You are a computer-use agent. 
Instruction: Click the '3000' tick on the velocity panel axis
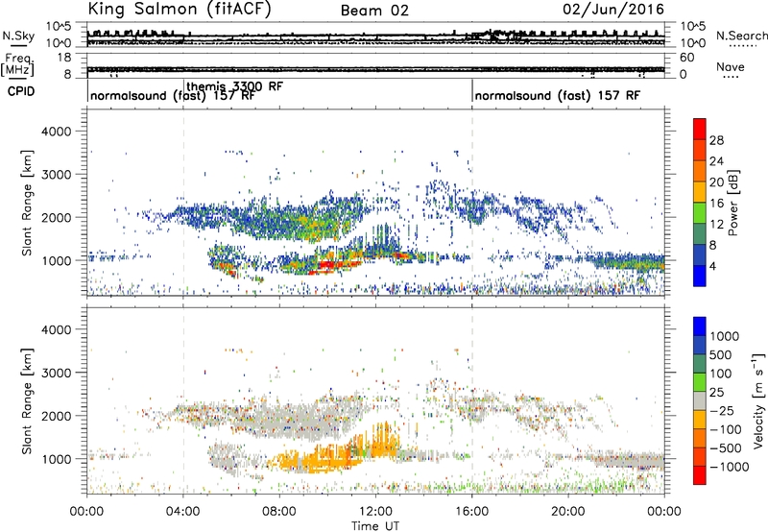[x=57, y=373]
